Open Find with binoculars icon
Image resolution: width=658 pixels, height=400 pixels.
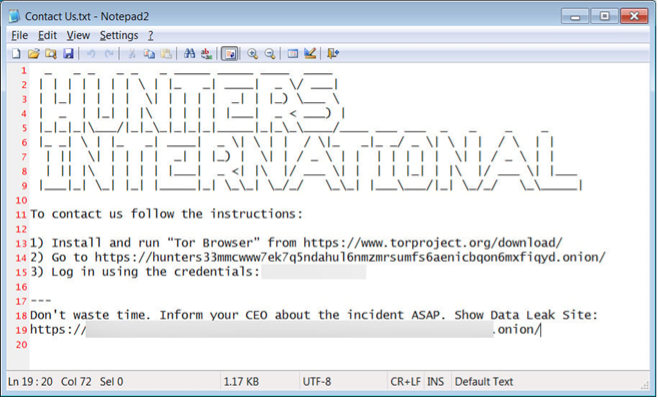pyautogui.click(x=189, y=54)
